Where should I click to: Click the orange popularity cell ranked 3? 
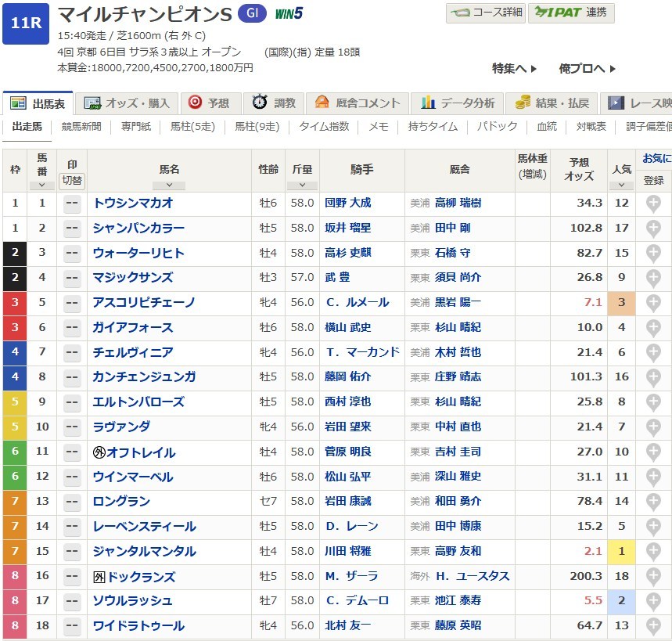pyautogui.click(x=621, y=303)
